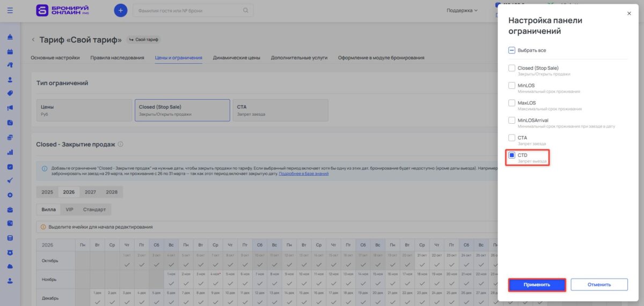
Task: Click the Отменить button
Action: coord(599,285)
